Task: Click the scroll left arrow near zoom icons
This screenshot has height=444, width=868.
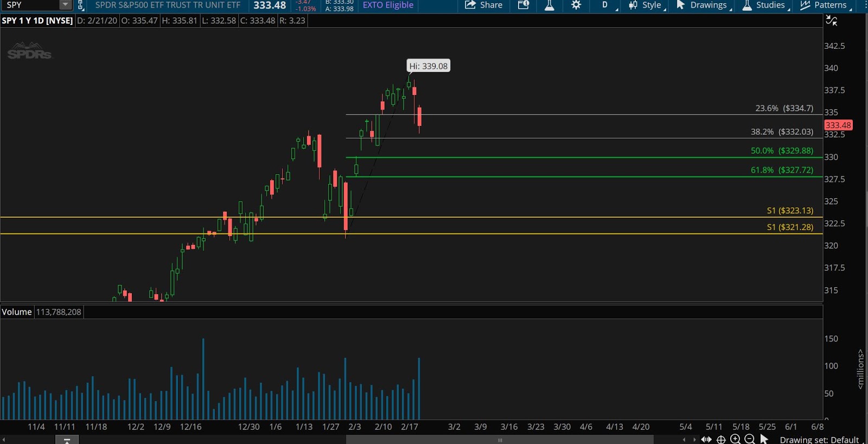Action: point(684,440)
